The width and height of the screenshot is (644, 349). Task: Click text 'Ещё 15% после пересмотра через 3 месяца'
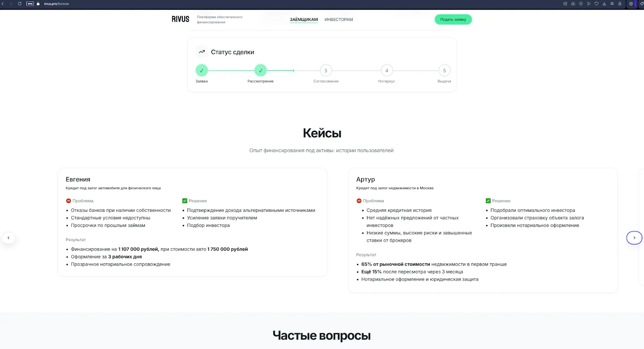coord(412,272)
